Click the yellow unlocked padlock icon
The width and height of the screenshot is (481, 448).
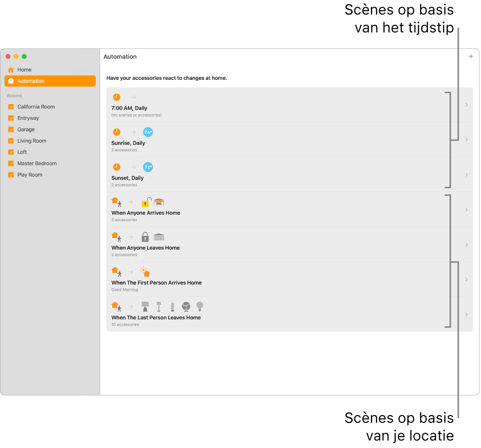(146, 202)
